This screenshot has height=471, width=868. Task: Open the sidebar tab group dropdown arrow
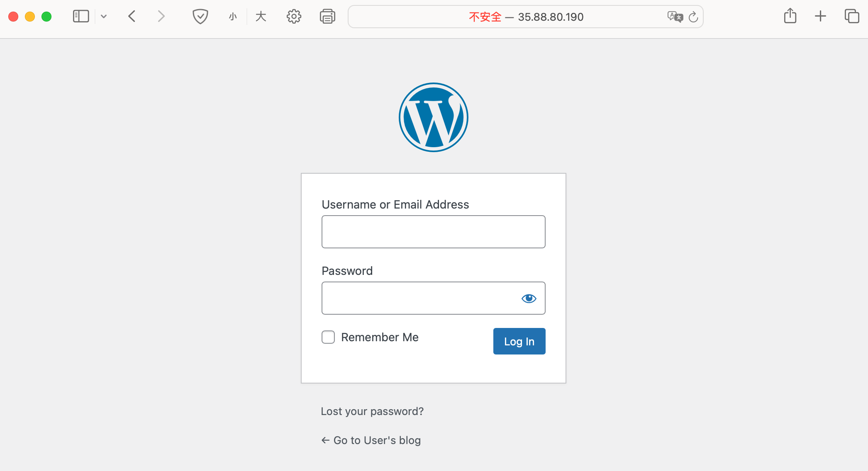104,17
